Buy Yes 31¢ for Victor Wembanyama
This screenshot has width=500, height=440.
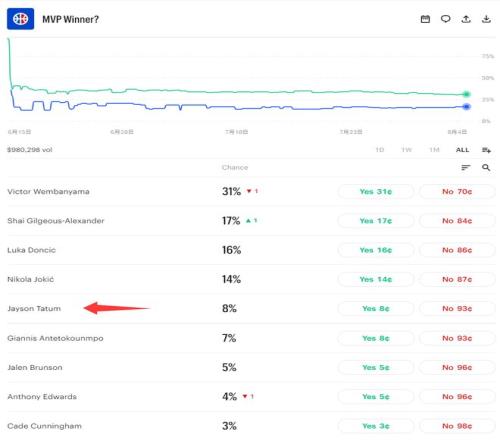[376, 192]
